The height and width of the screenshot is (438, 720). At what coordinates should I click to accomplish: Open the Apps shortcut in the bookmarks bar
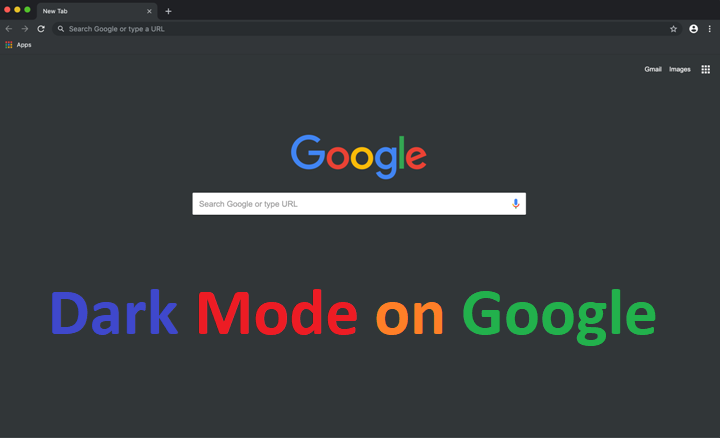click(x=18, y=45)
